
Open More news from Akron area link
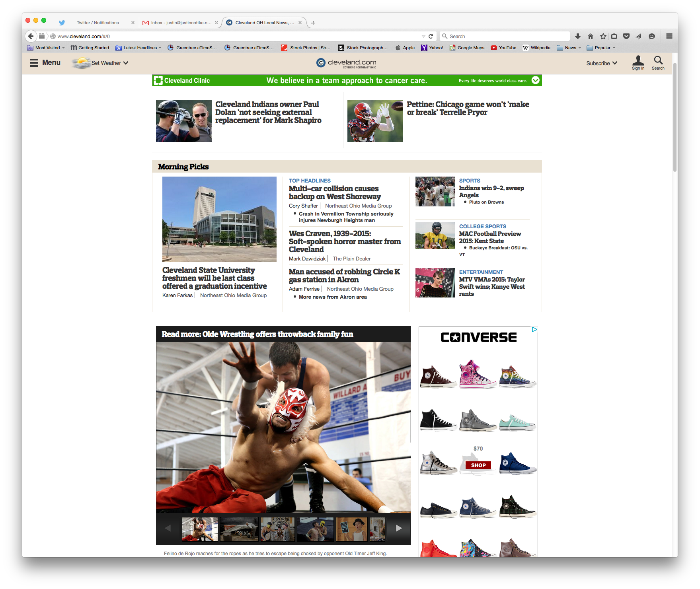[x=333, y=297]
